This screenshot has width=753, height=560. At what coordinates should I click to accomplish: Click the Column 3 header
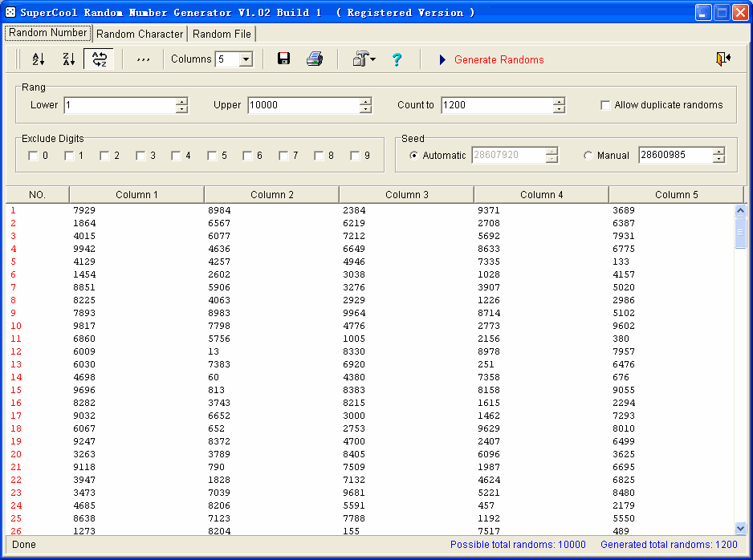[x=407, y=195]
